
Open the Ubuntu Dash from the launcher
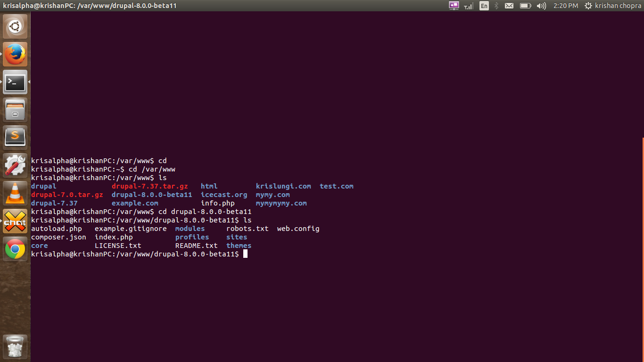pos(16,27)
